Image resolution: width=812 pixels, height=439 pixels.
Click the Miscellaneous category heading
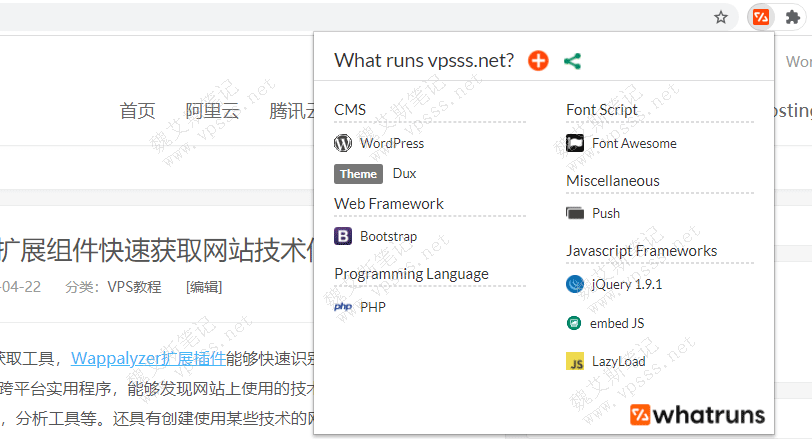click(613, 181)
